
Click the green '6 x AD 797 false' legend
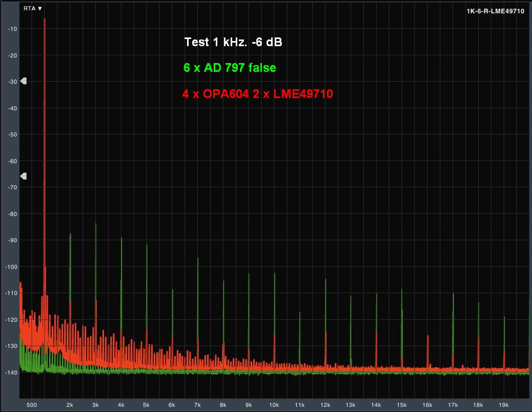coord(230,68)
